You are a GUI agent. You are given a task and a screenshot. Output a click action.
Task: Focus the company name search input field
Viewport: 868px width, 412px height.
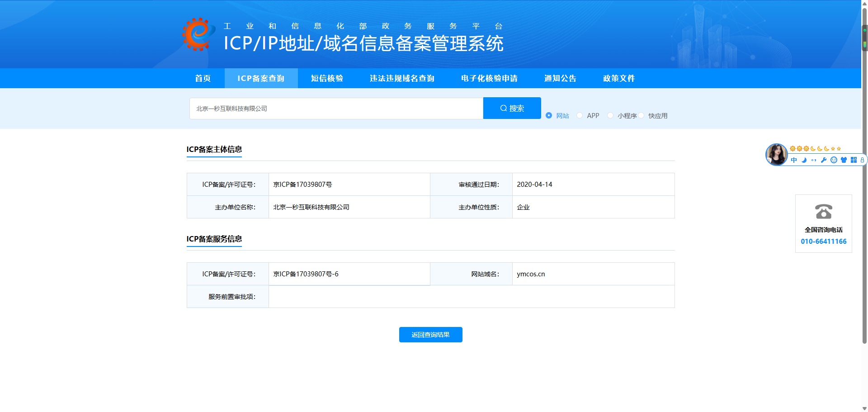(336, 109)
